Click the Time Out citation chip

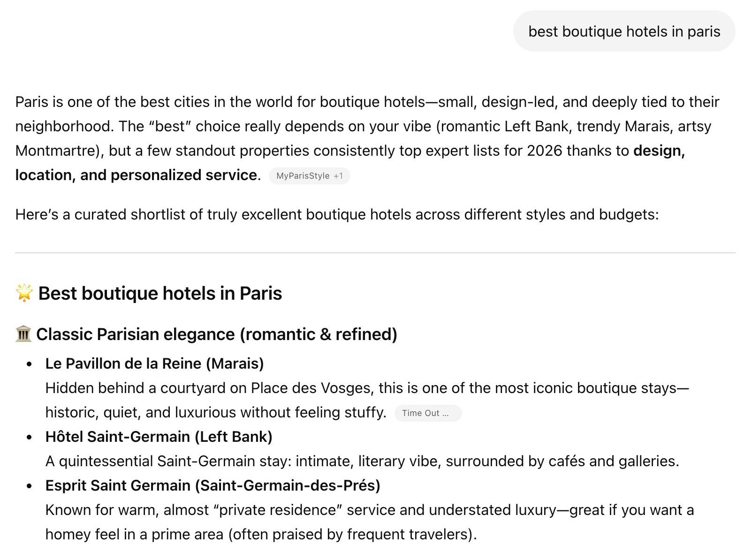pos(427,413)
